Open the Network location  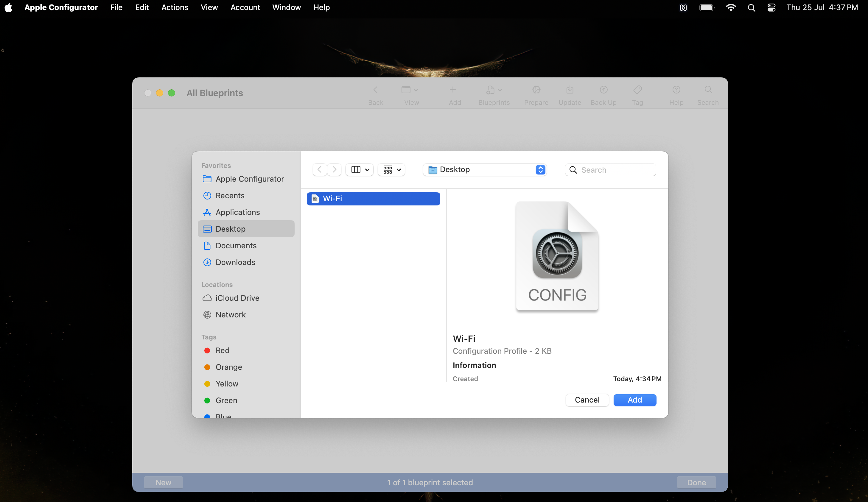point(246,315)
